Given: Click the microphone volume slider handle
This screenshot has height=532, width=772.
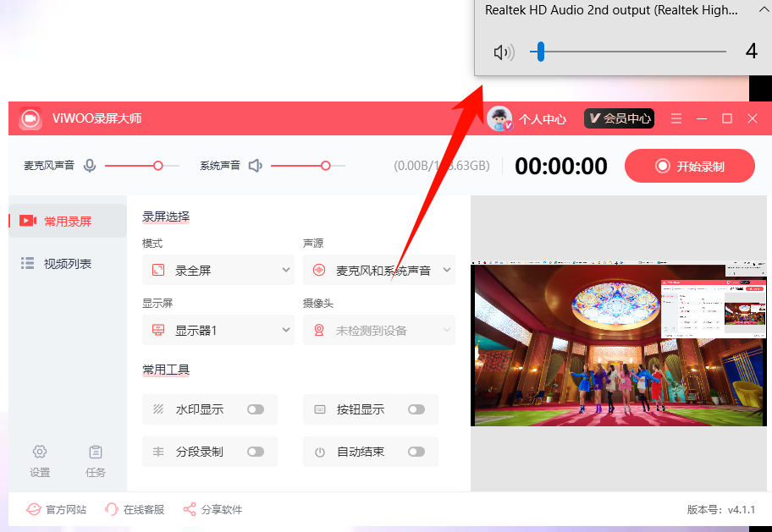Looking at the screenshot, I should (x=158, y=166).
